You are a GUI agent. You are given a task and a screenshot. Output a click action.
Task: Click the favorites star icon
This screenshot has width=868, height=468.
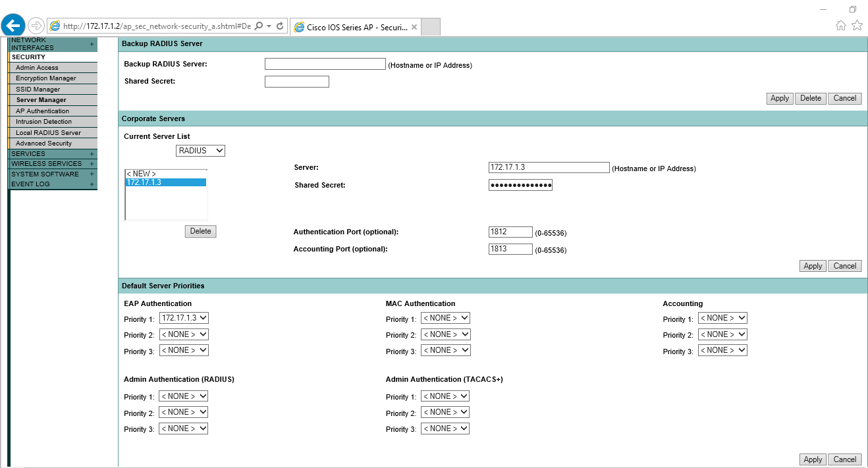coord(857,26)
